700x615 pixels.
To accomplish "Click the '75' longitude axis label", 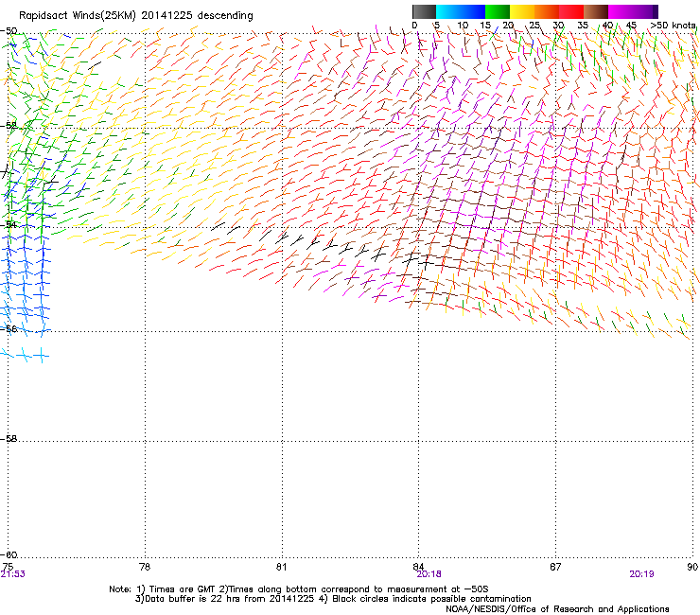I will point(8,567).
